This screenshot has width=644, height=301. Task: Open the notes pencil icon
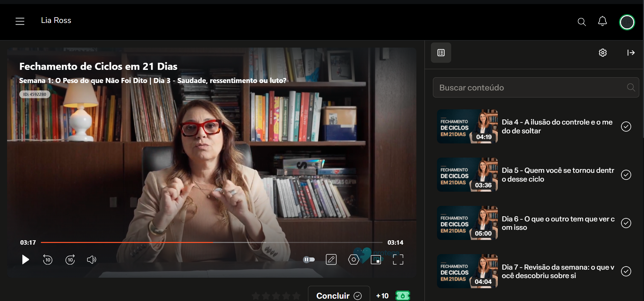(331, 259)
